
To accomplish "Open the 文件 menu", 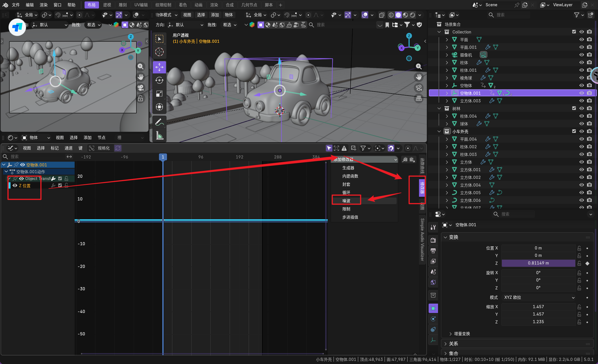I will pyautogui.click(x=16, y=5).
